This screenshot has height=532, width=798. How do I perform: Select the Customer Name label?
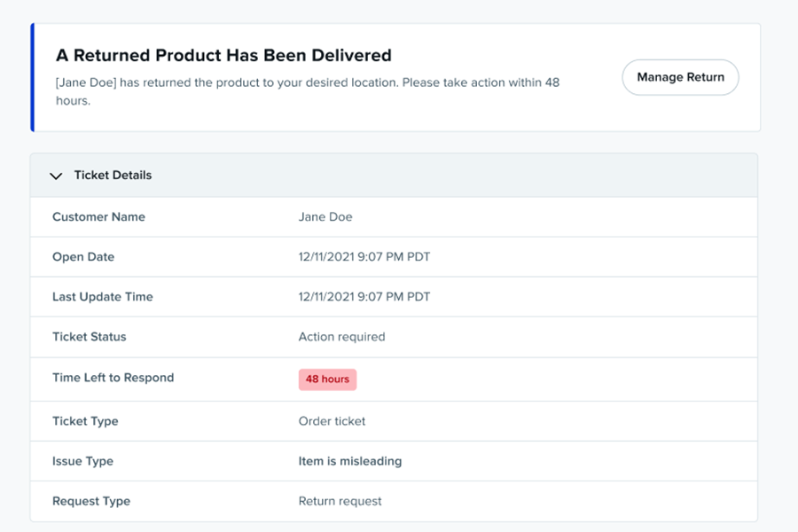[x=98, y=217]
